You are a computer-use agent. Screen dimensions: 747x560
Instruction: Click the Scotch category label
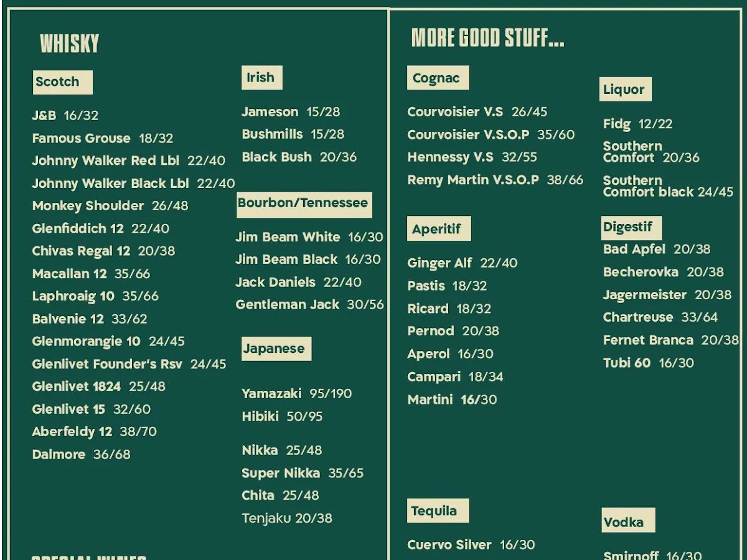(62, 82)
